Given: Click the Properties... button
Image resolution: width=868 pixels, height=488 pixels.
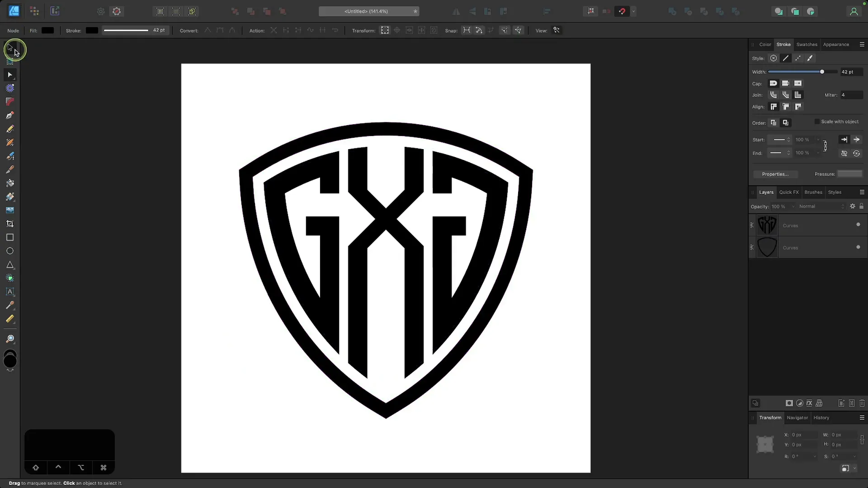Looking at the screenshot, I should tap(775, 174).
